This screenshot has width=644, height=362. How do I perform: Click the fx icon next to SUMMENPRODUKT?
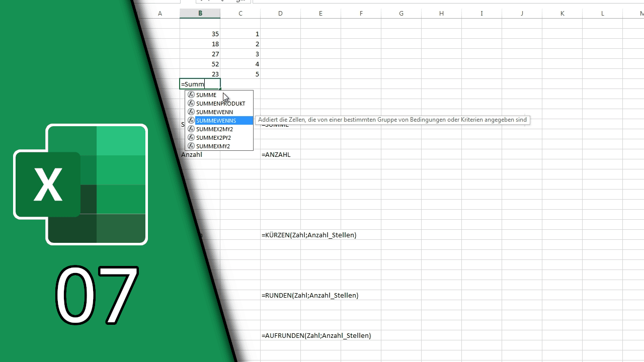pyautogui.click(x=191, y=103)
